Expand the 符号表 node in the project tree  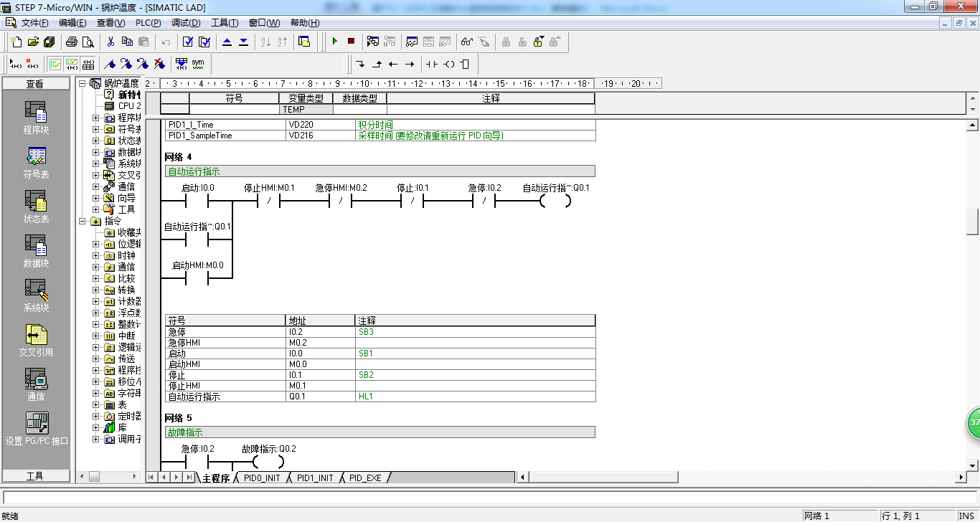(96, 129)
